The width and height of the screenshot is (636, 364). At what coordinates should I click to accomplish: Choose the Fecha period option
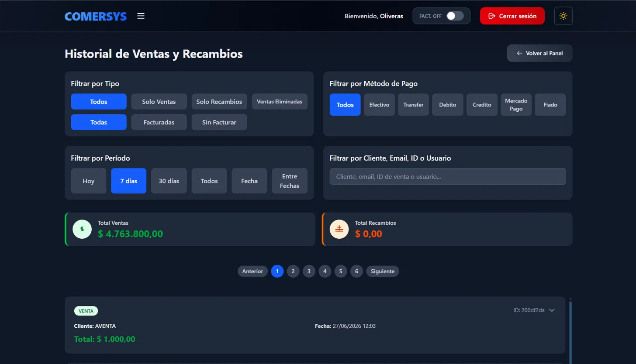pyautogui.click(x=249, y=181)
